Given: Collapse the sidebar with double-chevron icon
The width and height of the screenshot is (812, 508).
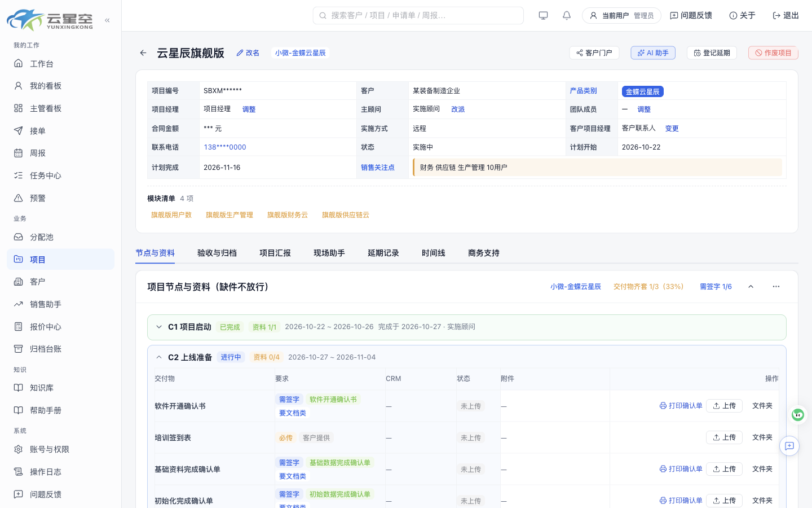Looking at the screenshot, I should tap(107, 20).
